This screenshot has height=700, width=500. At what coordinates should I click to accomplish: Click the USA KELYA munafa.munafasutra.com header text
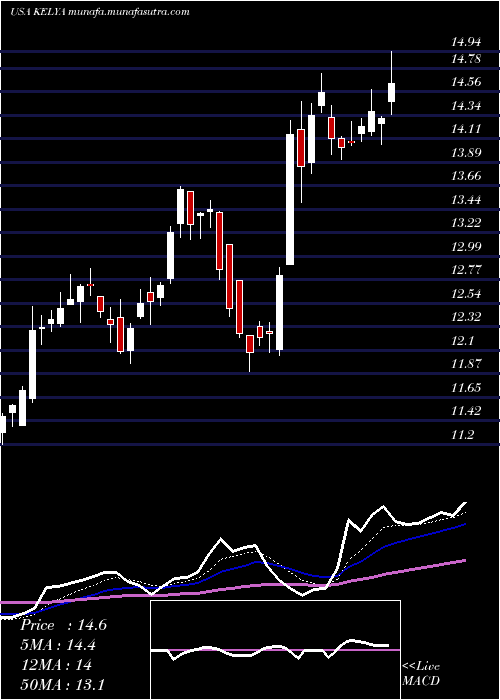(x=100, y=12)
